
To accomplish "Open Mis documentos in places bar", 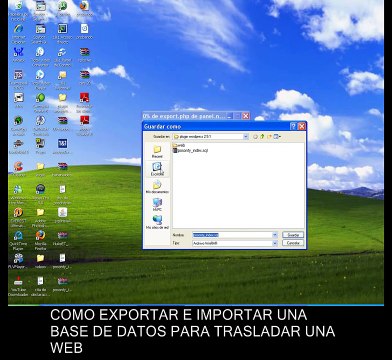I will [x=157, y=187].
